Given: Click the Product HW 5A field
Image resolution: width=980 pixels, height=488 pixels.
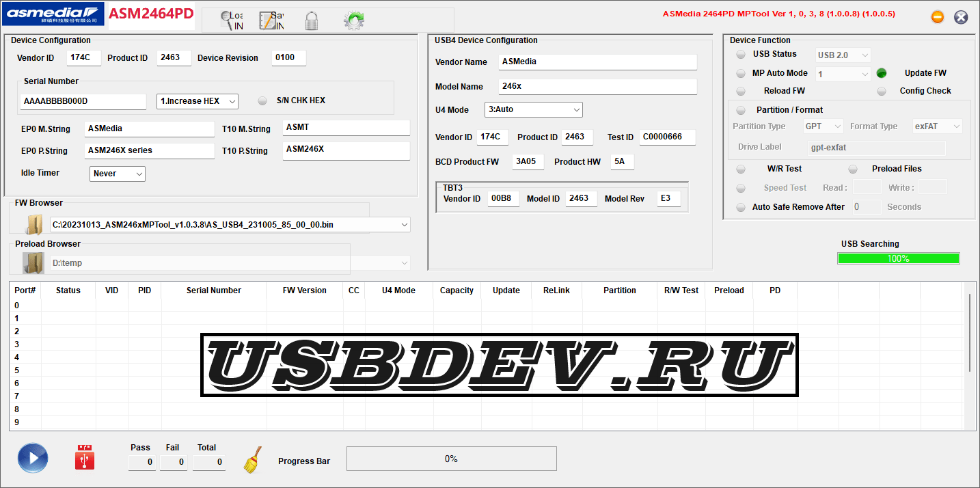Looking at the screenshot, I should point(623,162).
